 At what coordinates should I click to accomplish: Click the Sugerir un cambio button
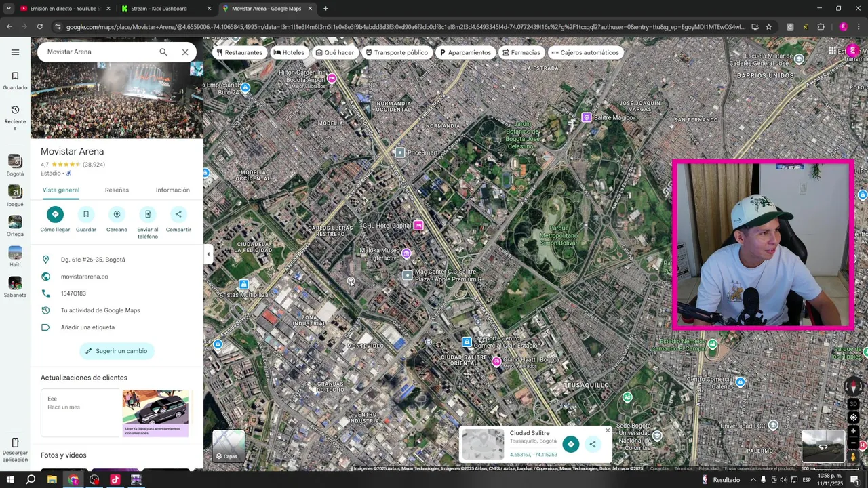(117, 351)
